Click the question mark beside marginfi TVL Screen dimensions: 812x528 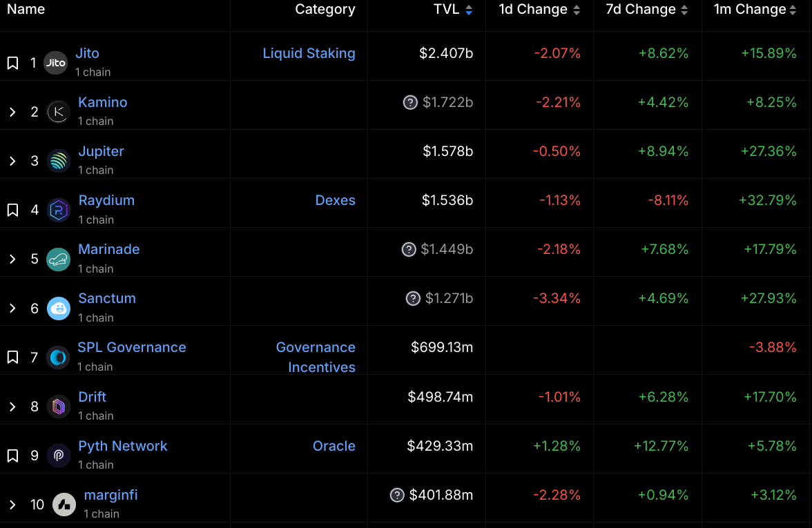[x=397, y=495]
